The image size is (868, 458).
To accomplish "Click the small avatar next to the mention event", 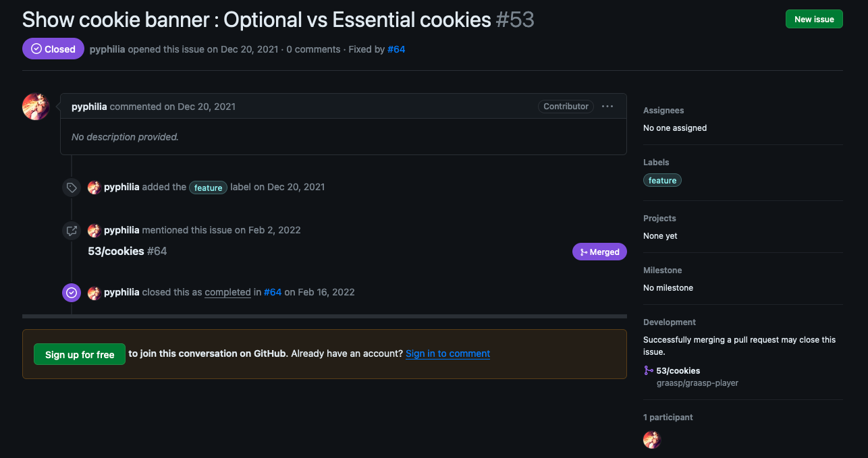I will pyautogui.click(x=94, y=231).
